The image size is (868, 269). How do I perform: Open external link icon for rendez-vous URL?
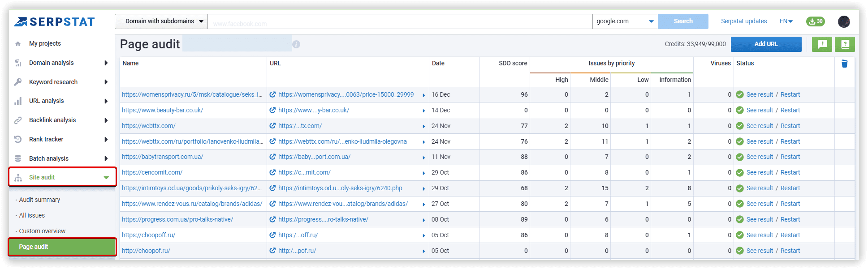(x=272, y=204)
